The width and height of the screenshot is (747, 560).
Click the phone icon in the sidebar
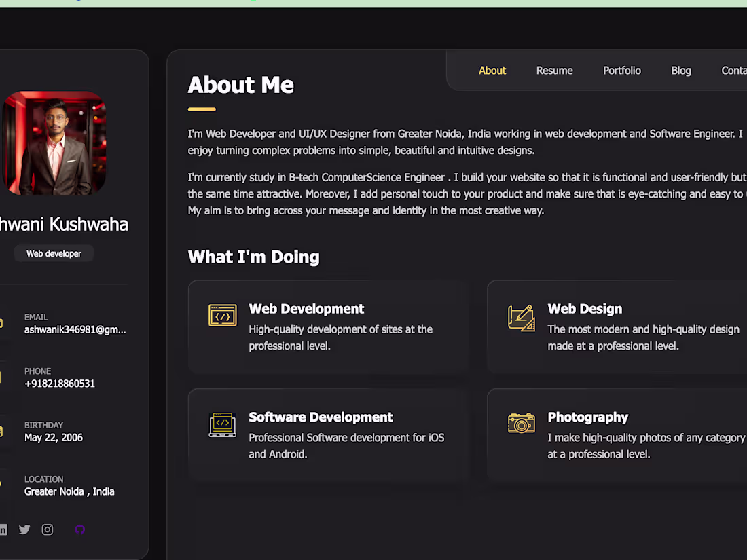[3, 378]
